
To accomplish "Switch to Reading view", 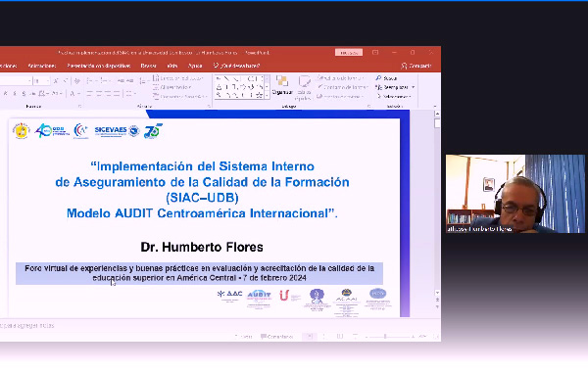I will click(x=340, y=337).
